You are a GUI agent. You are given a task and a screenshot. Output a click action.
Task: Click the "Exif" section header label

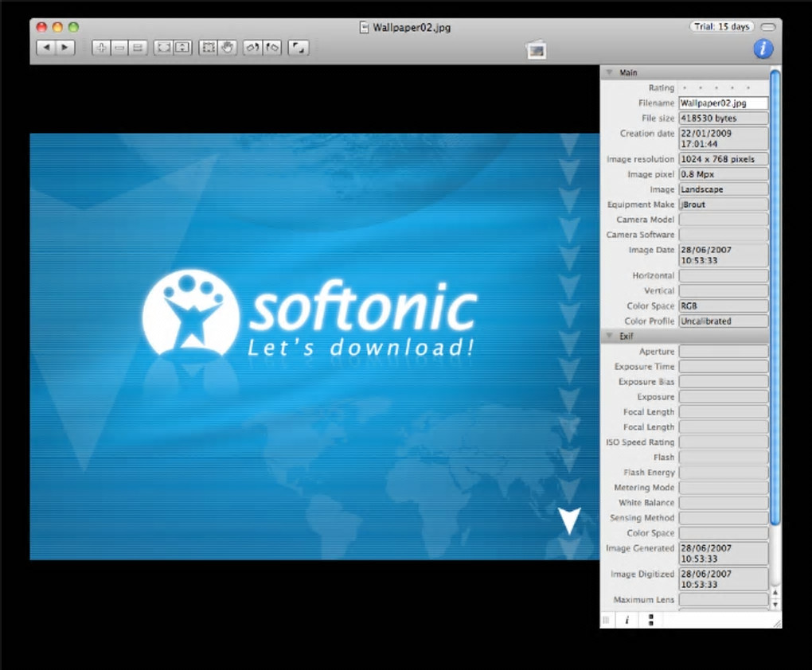pos(626,336)
